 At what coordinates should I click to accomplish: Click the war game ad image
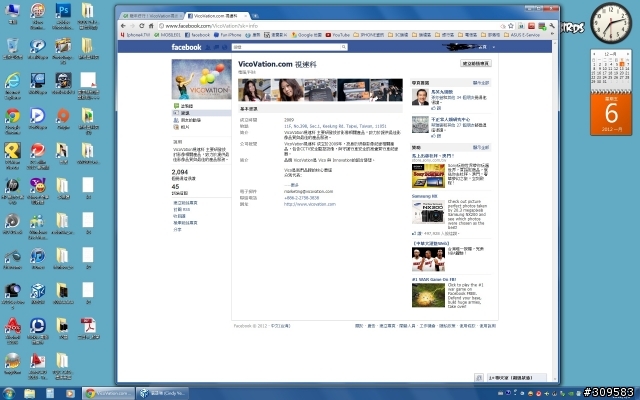pos(428,295)
